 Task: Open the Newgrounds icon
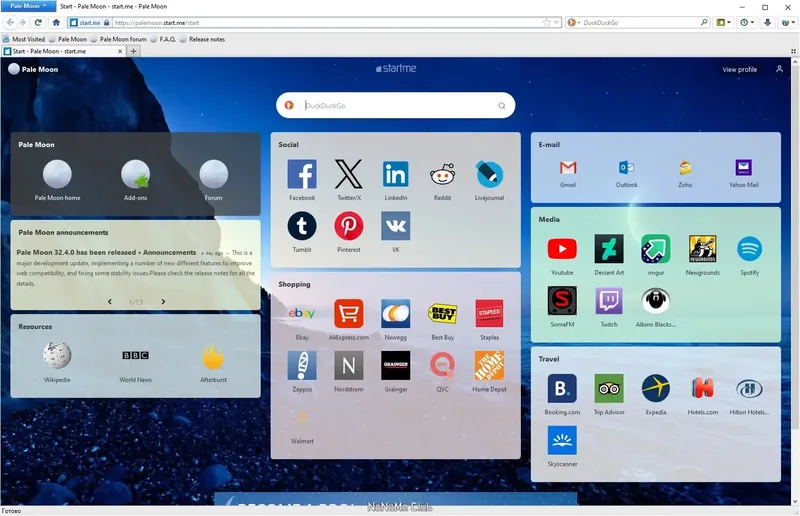coord(703,249)
